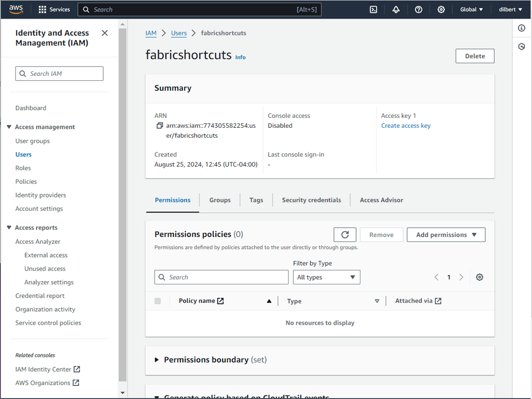Toggle the select-all policies checkbox
This screenshot has height=399, width=532.
[x=158, y=301]
